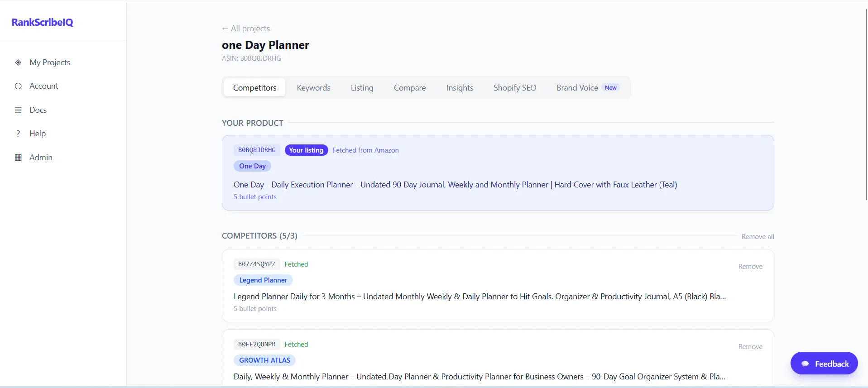
Task: Click the Account circle icon
Action: click(x=18, y=86)
